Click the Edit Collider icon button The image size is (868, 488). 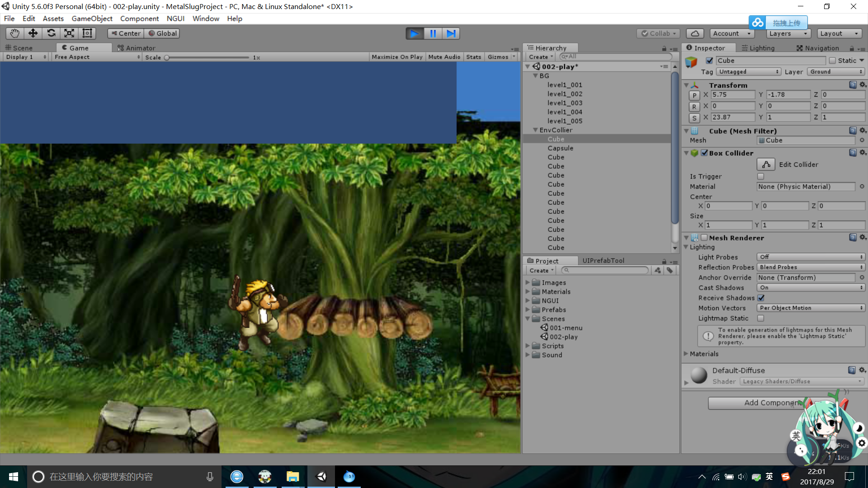tap(766, 164)
